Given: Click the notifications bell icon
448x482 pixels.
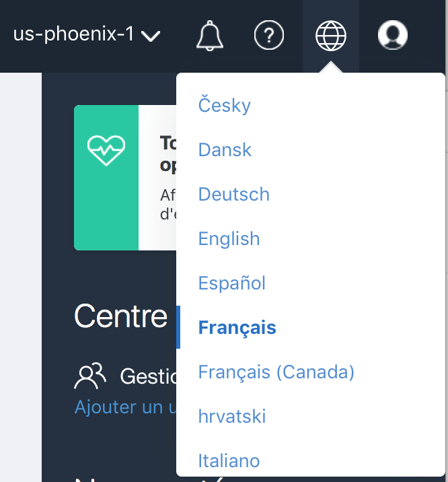Looking at the screenshot, I should pyautogui.click(x=209, y=35).
